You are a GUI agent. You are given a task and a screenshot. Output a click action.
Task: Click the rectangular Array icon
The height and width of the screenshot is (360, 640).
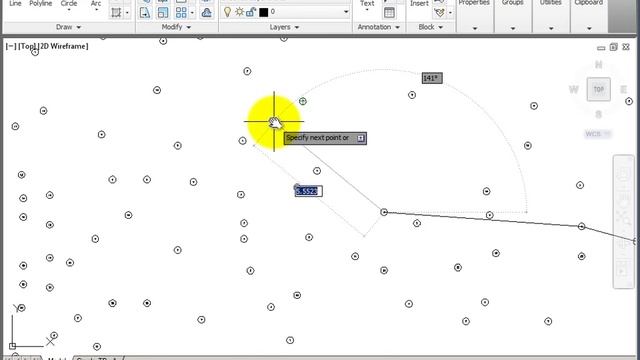point(181,13)
